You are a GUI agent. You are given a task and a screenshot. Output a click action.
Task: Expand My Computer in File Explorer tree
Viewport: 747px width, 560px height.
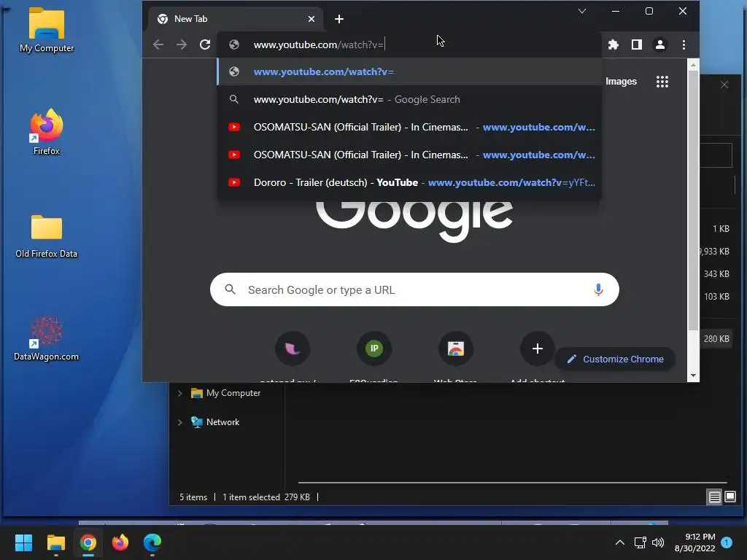pos(180,393)
